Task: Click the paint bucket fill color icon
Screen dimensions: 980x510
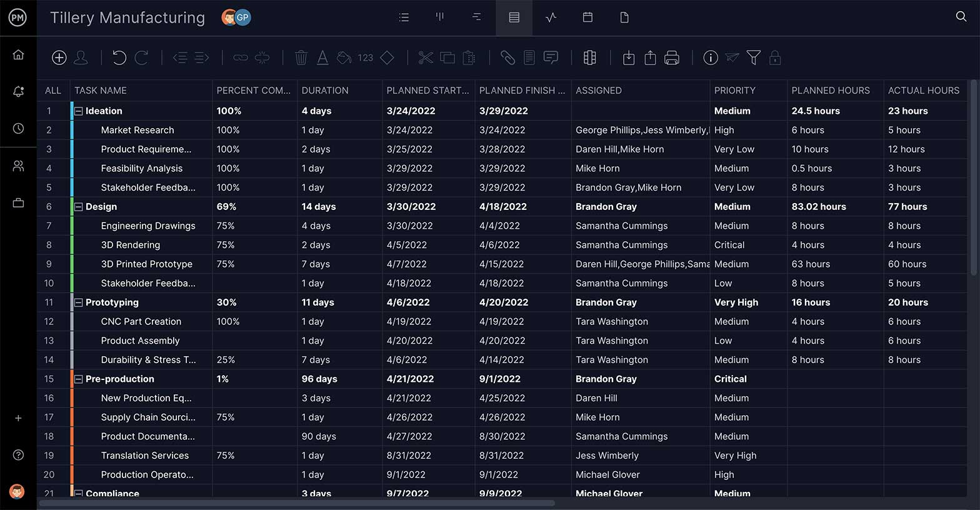Action: pos(344,58)
